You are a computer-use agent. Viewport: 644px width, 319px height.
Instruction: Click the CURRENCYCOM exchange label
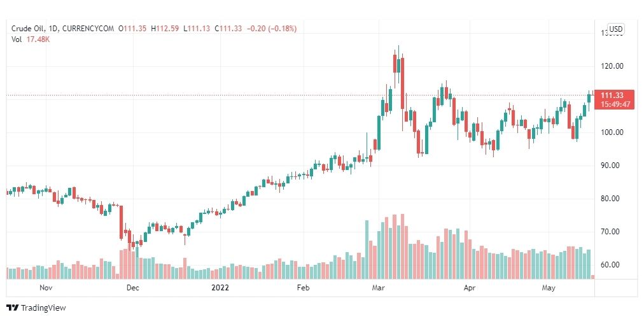point(88,29)
